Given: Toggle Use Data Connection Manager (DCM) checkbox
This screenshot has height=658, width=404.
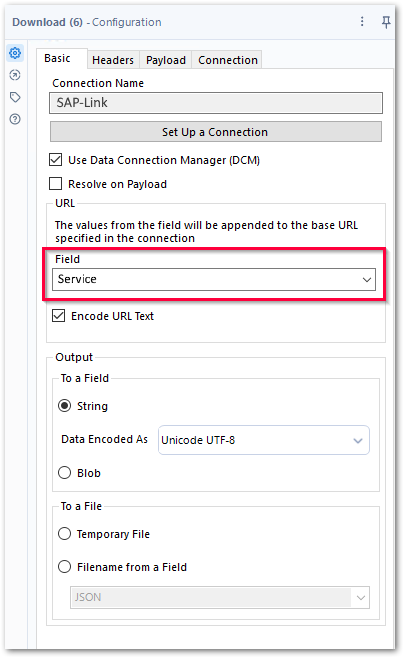Looking at the screenshot, I should [x=56, y=160].
